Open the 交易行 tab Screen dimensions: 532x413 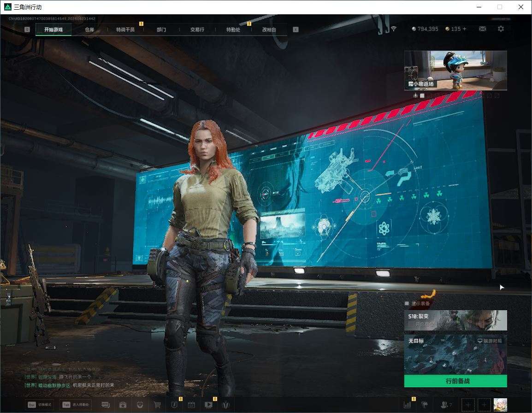[x=197, y=29]
